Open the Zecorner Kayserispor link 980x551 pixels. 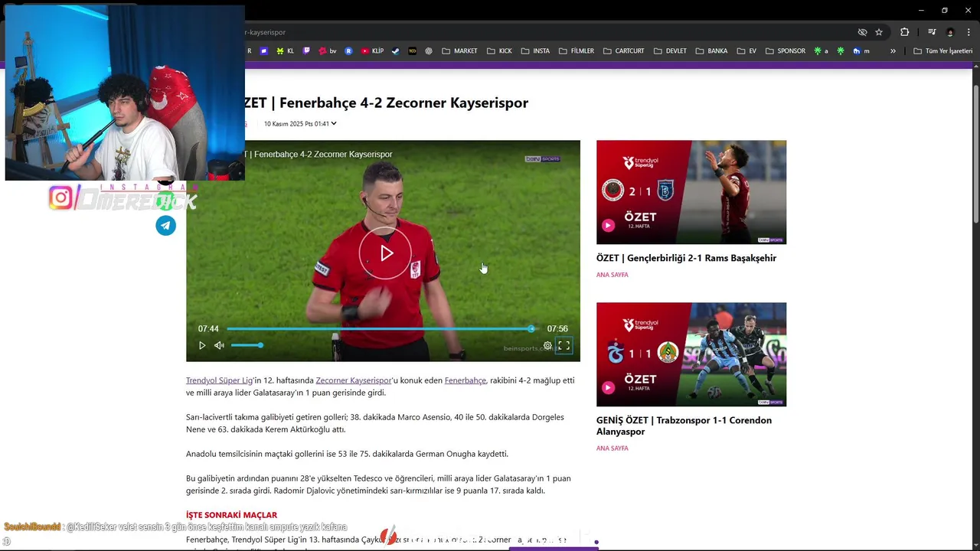(x=354, y=380)
